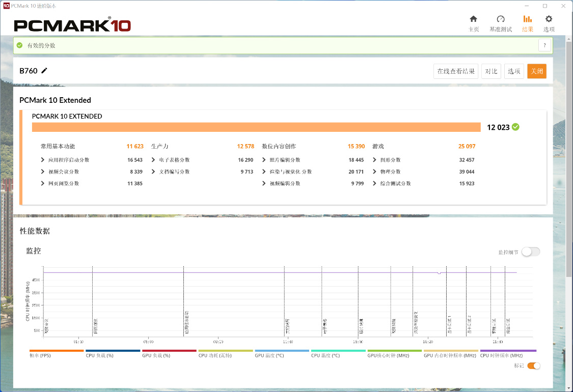This screenshot has width=573, height=392.
Task: Click the 选项 button next to 对比
Action: [514, 71]
